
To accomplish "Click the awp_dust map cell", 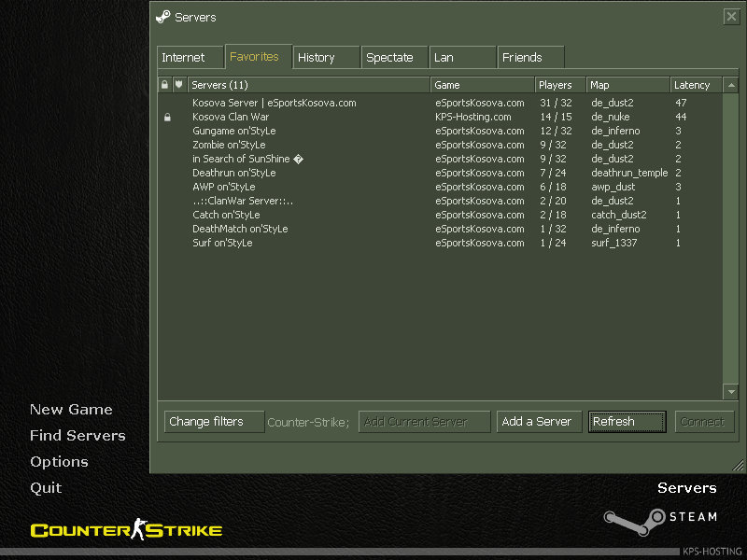I will [x=613, y=188].
